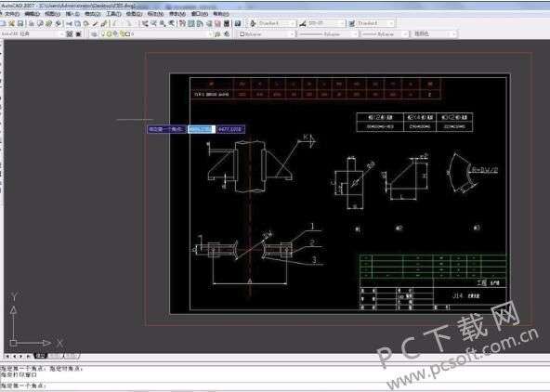Toggle the layer lock icon
This screenshot has height=392, width=550.
tap(122, 34)
